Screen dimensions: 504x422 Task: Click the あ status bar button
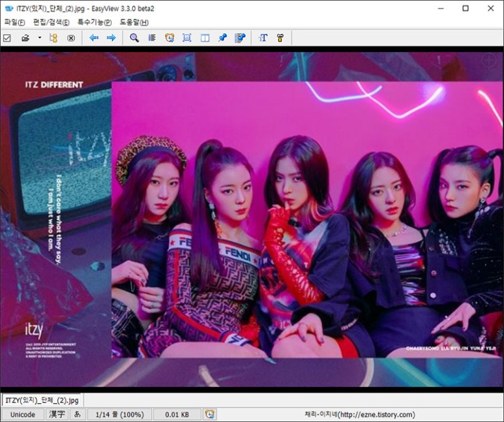coord(78,414)
